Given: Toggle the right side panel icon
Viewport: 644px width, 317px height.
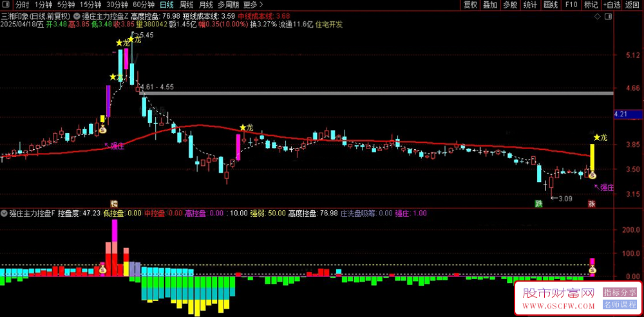Looking at the screenshot, I should [x=609, y=17].
